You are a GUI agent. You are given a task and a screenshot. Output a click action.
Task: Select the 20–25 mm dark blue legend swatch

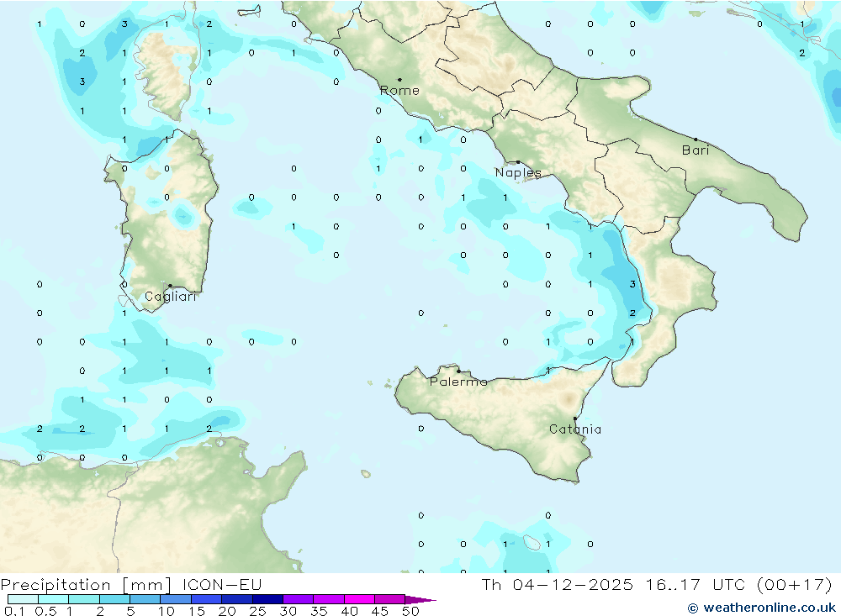click(x=236, y=599)
